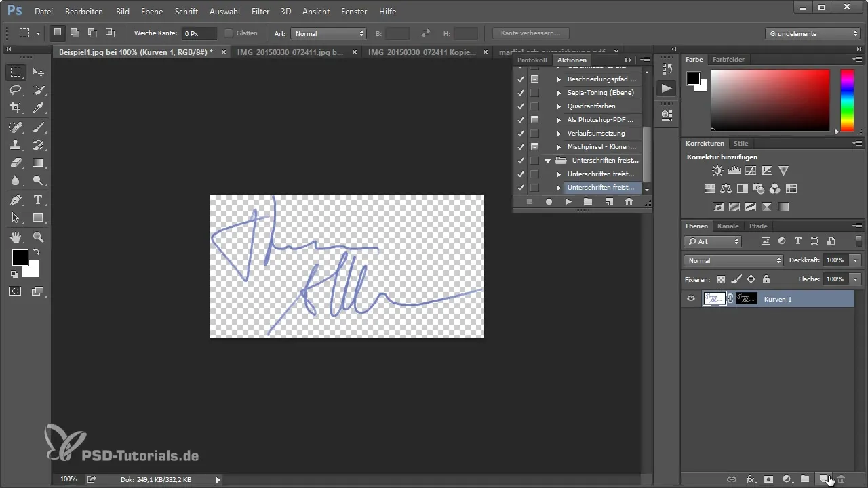
Task: Select the Move tool
Action: [38, 73]
